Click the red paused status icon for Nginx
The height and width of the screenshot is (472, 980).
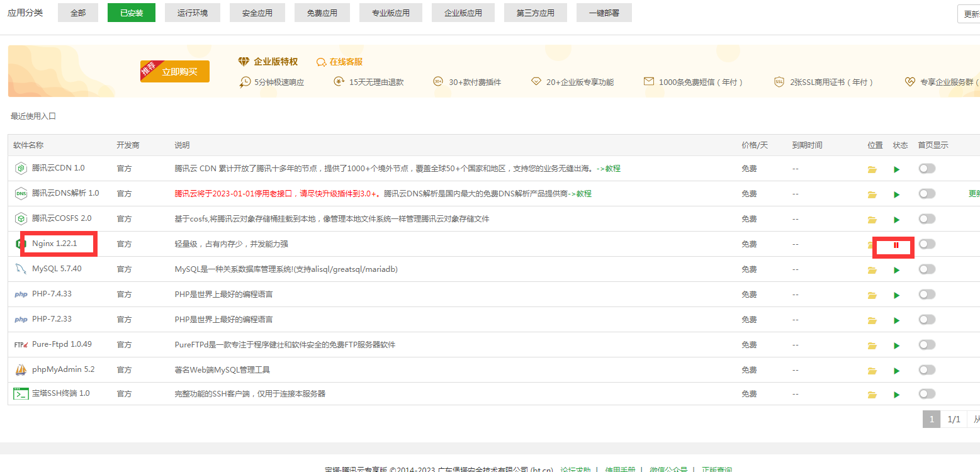click(896, 245)
